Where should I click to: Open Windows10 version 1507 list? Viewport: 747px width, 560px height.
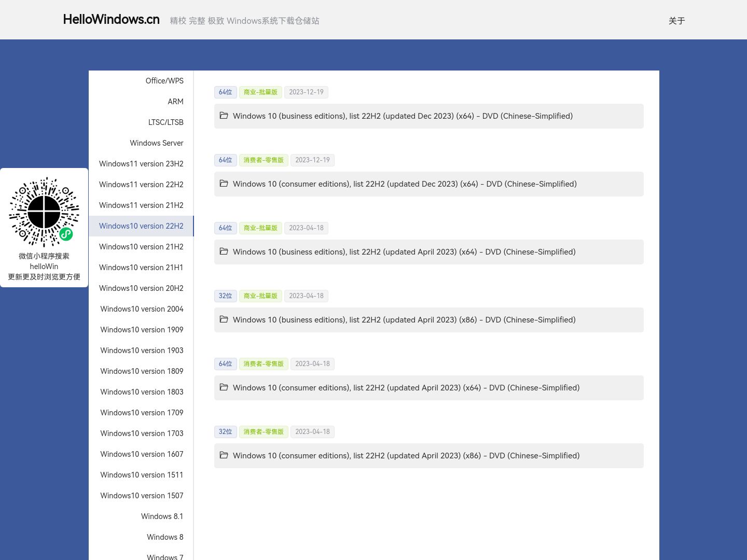(x=141, y=496)
